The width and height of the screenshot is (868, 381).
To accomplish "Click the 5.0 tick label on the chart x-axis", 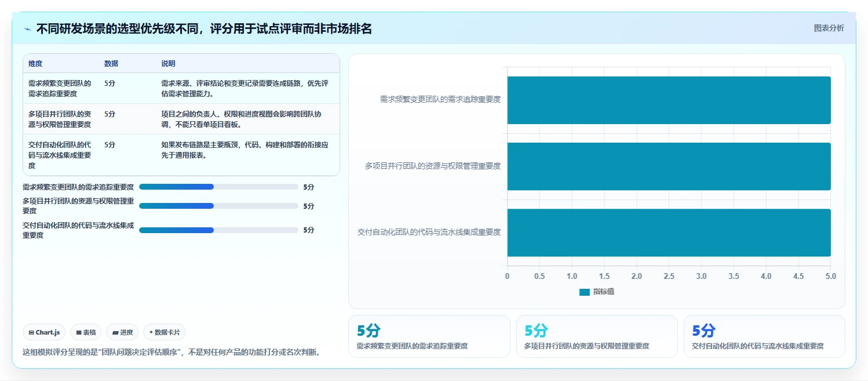I will click(831, 276).
